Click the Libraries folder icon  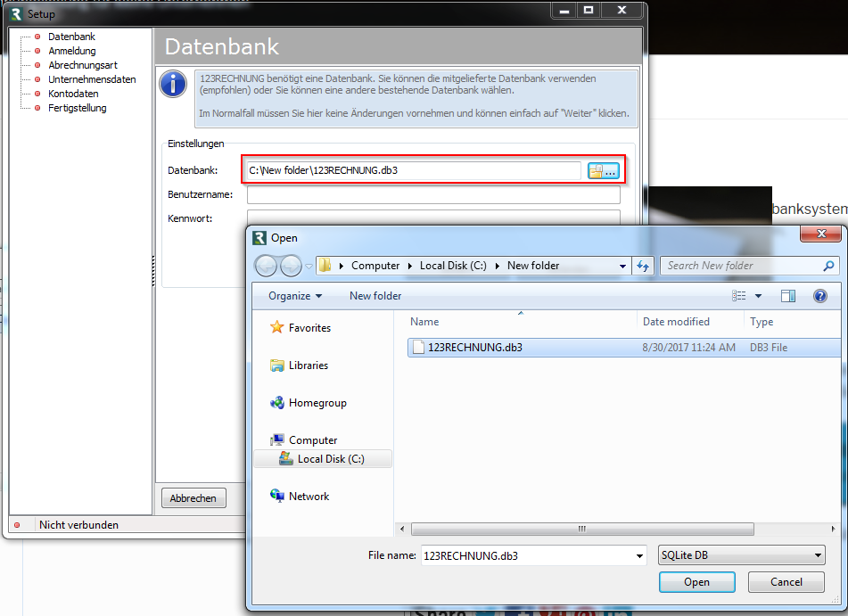click(277, 365)
